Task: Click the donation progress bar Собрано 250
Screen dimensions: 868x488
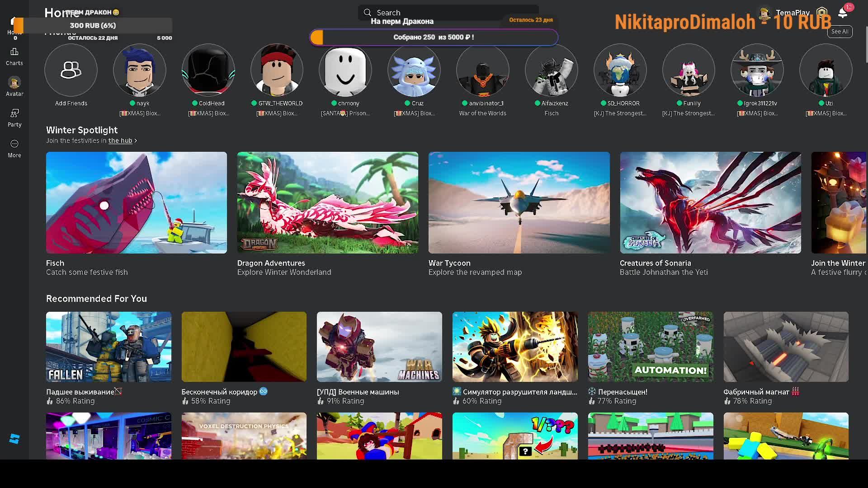Action: click(x=434, y=38)
